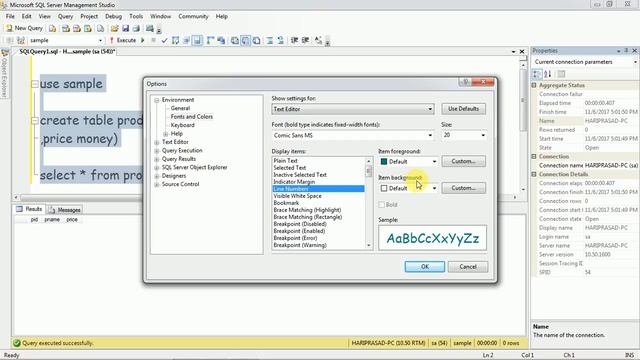Click the Parse checkmark icon
This screenshot has width=640, height=360.
(x=164, y=40)
